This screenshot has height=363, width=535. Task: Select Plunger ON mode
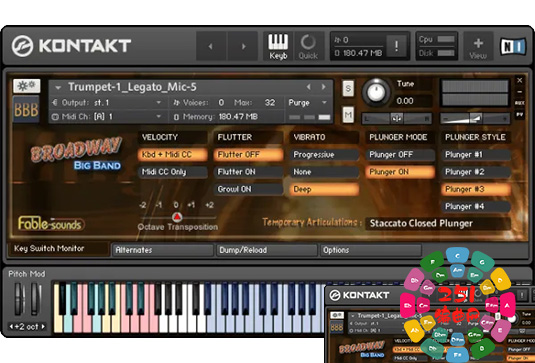pyautogui.click(x=400, y=172)
